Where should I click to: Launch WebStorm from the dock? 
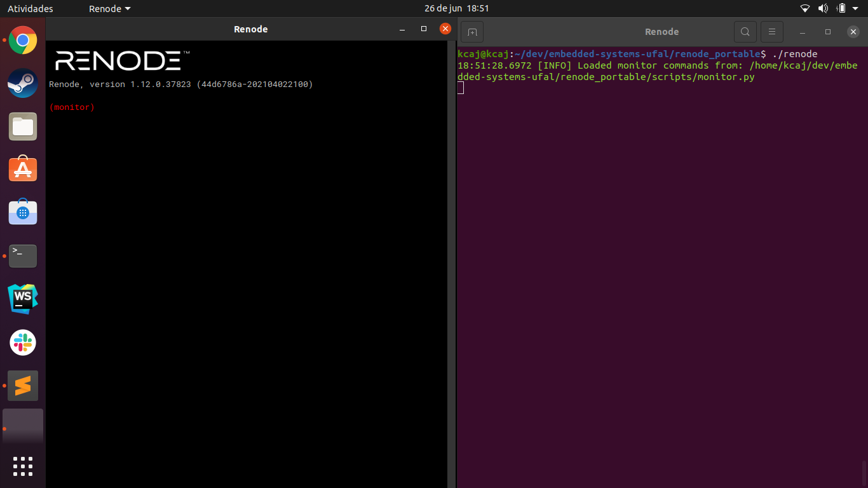point(23,299)
